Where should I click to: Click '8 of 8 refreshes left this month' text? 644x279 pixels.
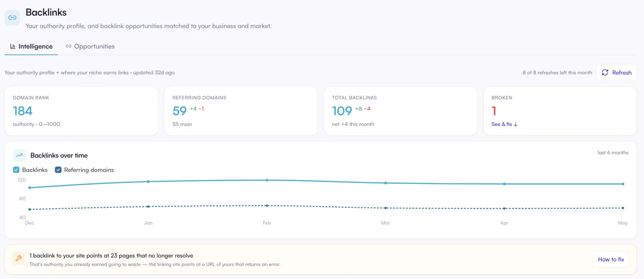557,73
